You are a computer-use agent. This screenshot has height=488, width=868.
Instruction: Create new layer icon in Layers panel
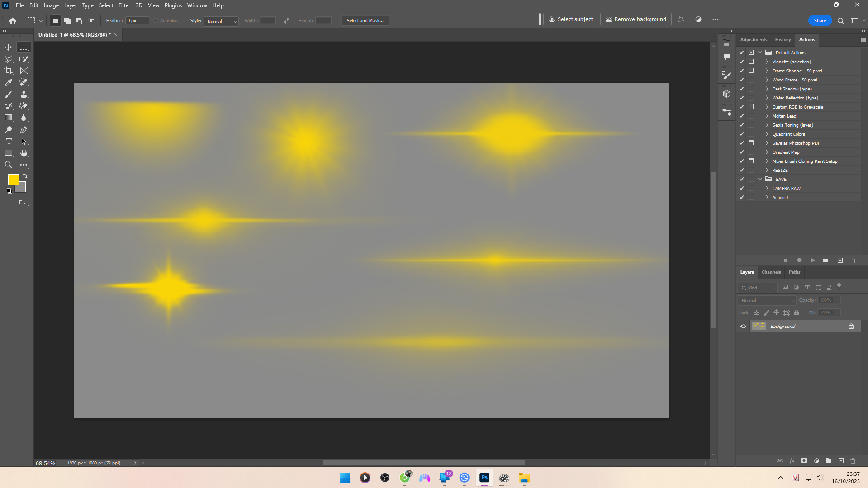(x=841, y=461)
